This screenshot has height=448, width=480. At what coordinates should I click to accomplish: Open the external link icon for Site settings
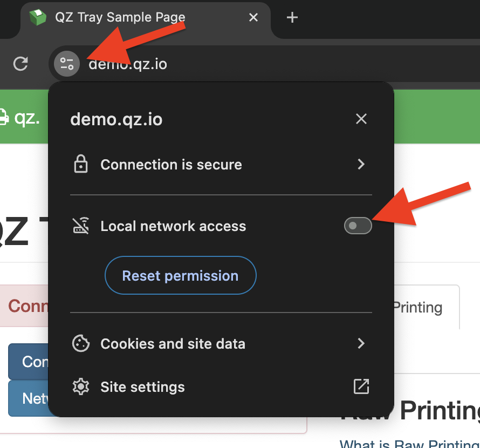(361, 386)
